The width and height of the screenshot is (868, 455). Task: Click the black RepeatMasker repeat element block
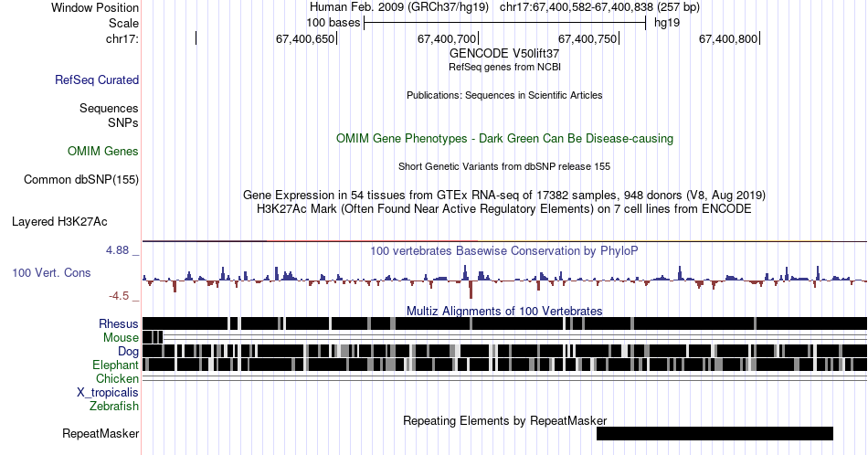(x=715, y=433)
